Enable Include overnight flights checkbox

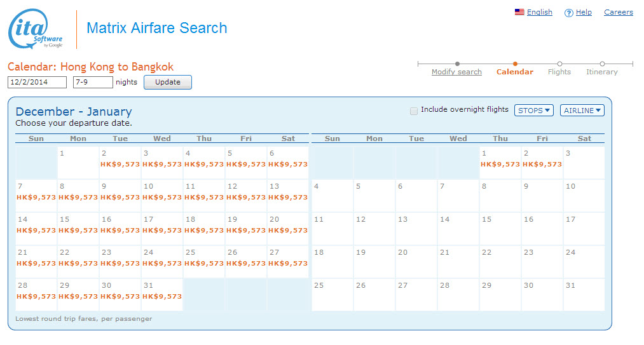coord(414,111)
